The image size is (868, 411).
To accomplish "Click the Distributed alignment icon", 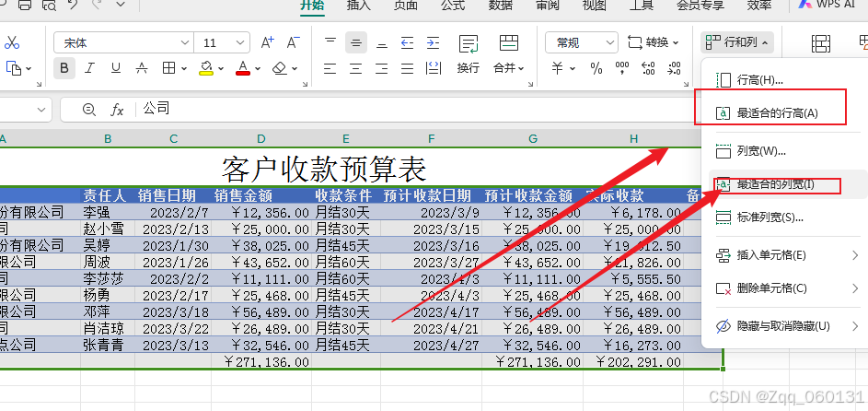I will pyautogui.click(x=434, y=68).
